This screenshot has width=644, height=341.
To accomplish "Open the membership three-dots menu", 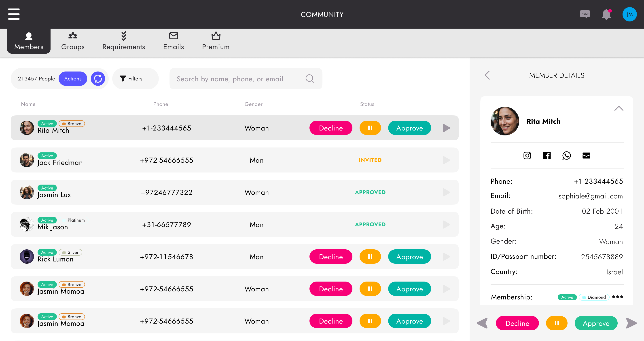I will tap(617, 297).
